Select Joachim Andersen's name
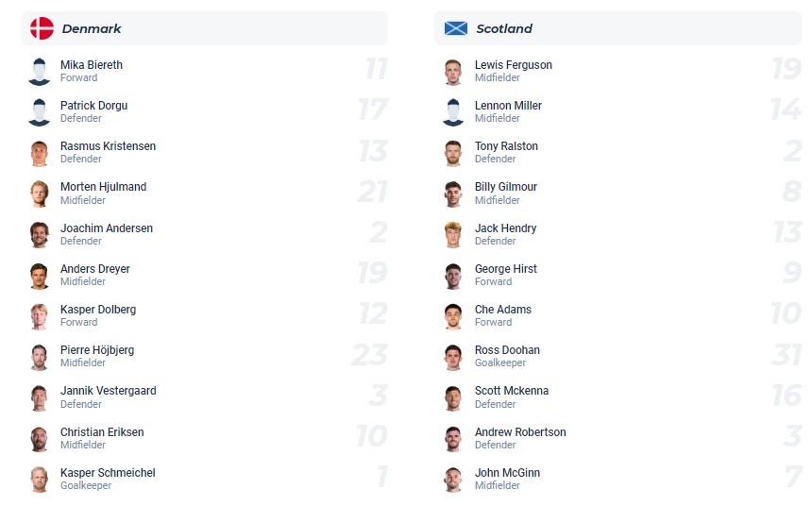 [x=106, y=228]
